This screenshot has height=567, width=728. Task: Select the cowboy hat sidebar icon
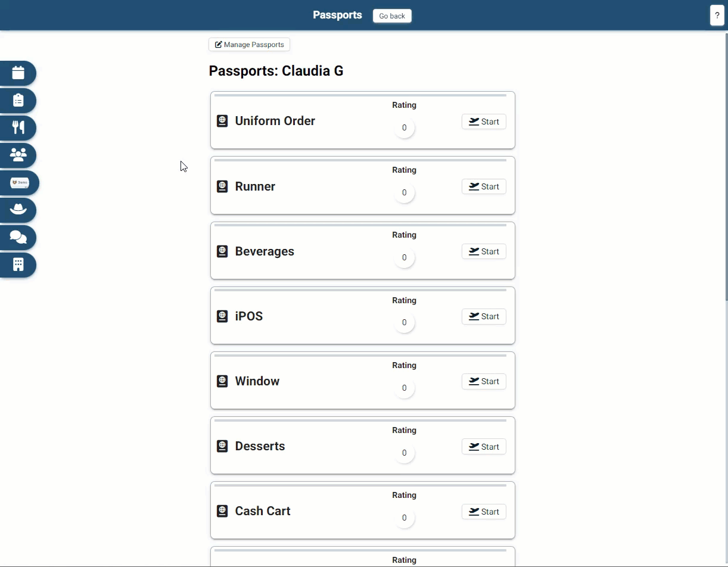point(18,210)
